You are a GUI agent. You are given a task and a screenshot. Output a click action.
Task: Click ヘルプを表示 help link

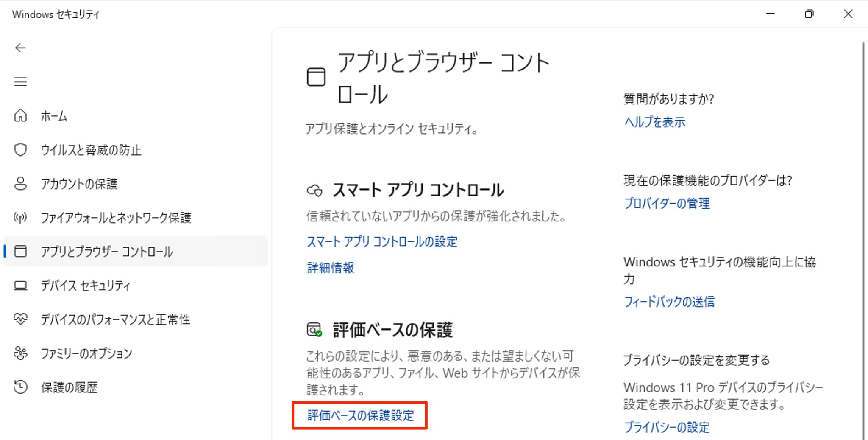point(655,122)
